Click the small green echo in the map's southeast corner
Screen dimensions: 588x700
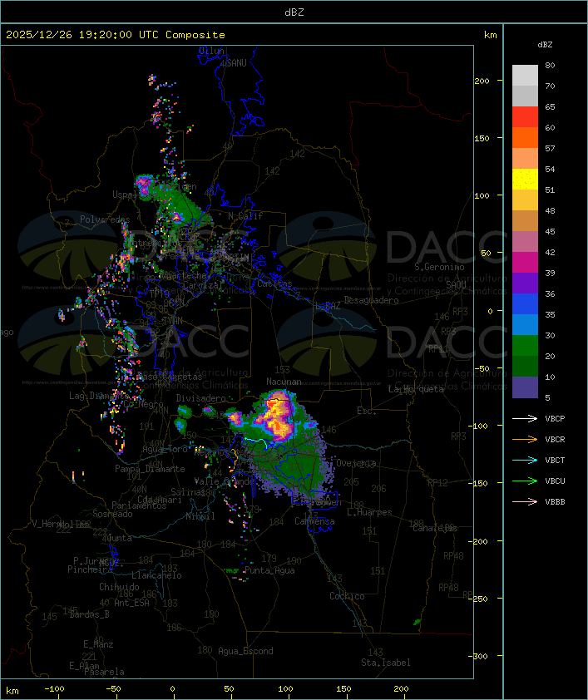[417, 622]
